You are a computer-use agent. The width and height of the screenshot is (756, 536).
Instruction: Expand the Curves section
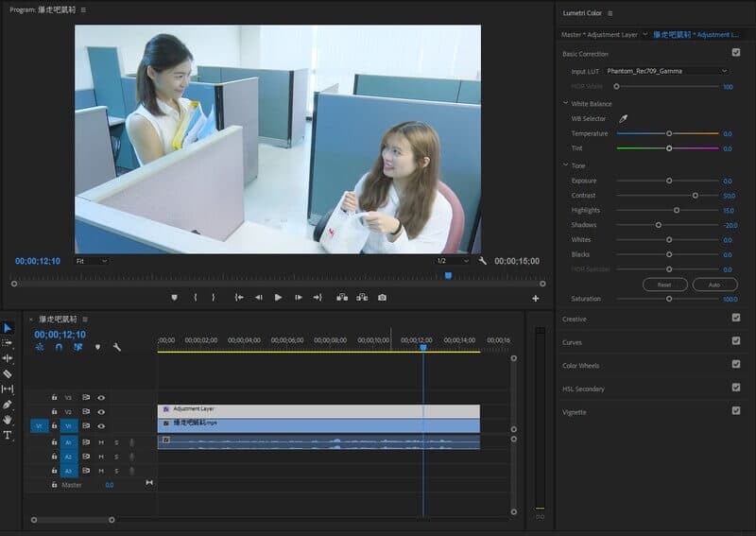pos(573,342)
